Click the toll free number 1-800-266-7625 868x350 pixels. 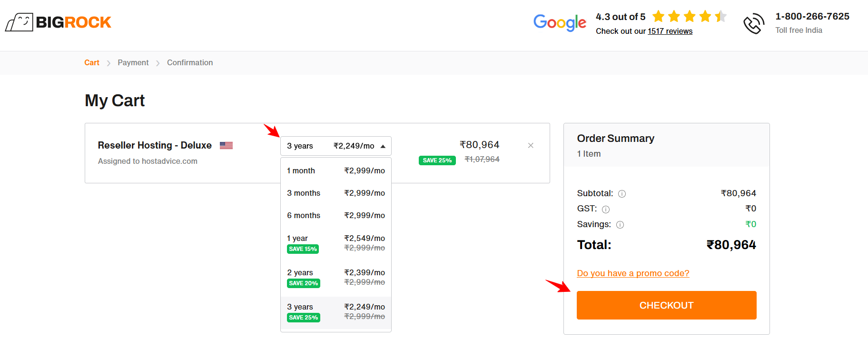pos(812,16)
